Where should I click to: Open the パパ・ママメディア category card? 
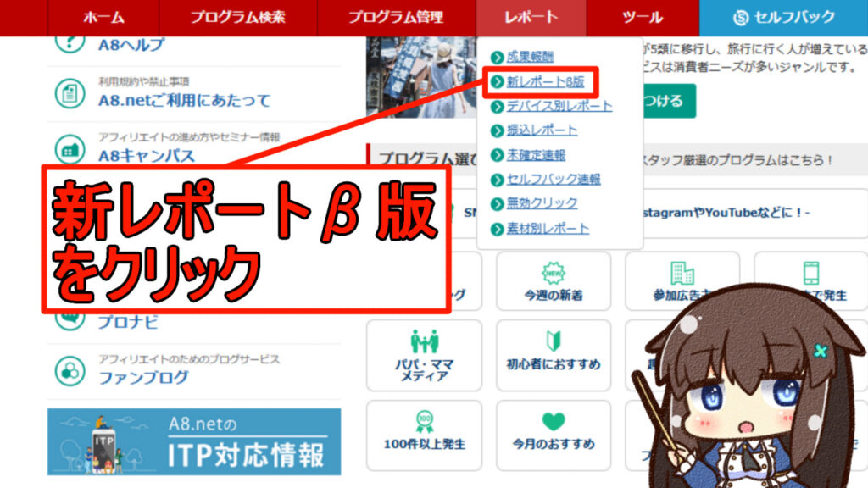425,355
